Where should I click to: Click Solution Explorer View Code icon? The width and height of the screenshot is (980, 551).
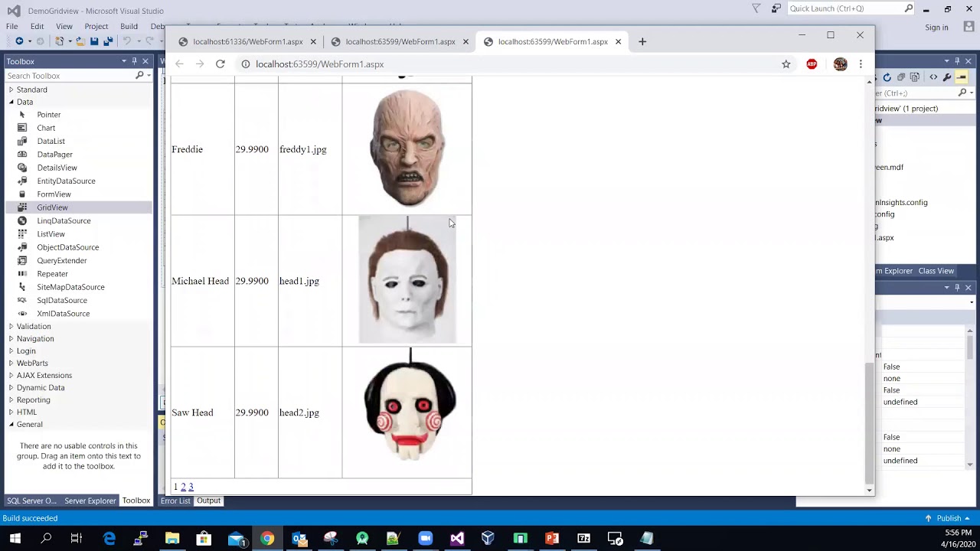point(933,77)
